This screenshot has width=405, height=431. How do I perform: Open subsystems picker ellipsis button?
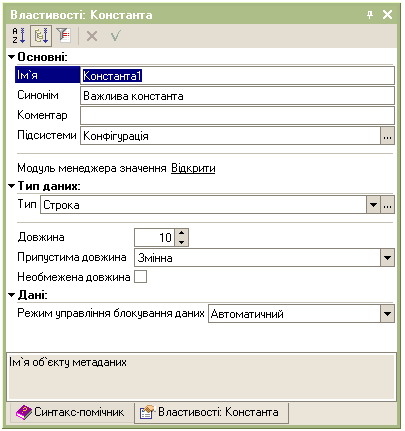(388, 136)
